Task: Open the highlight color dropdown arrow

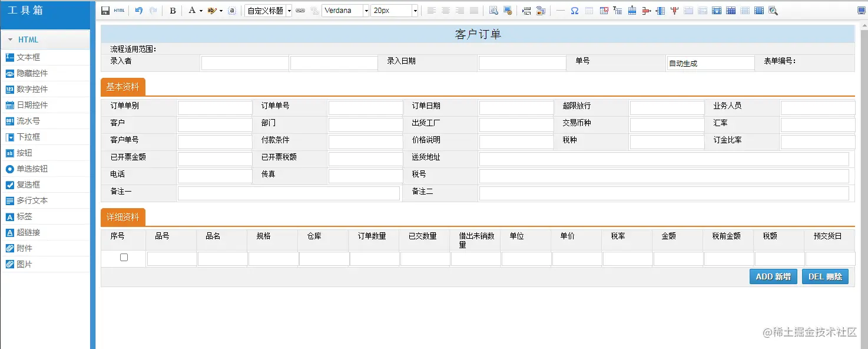Action: (x=221, y=11)
